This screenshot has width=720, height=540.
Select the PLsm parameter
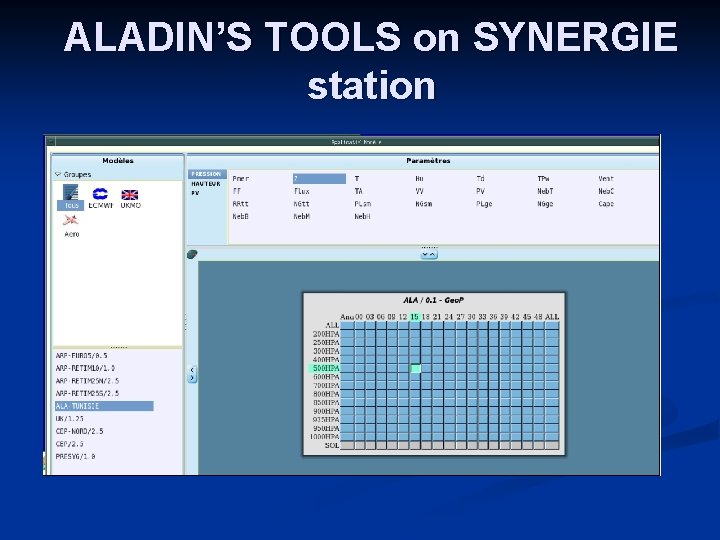363,203
